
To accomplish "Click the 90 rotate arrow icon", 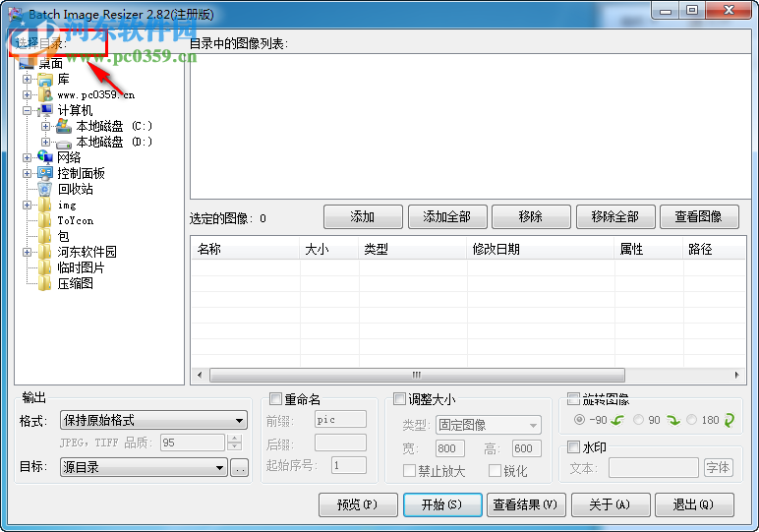I will click(672, 420).
